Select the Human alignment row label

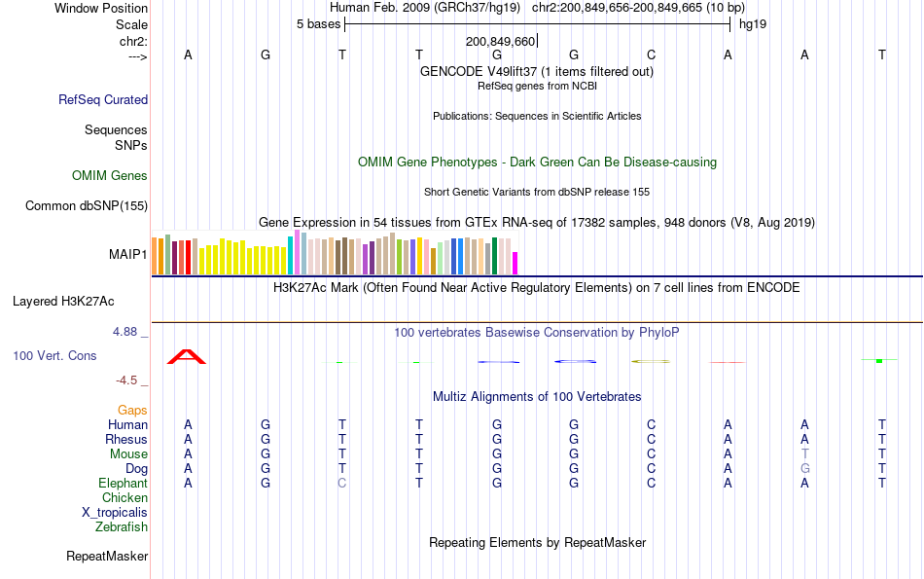pyautogui.click(x=127, y=424)
